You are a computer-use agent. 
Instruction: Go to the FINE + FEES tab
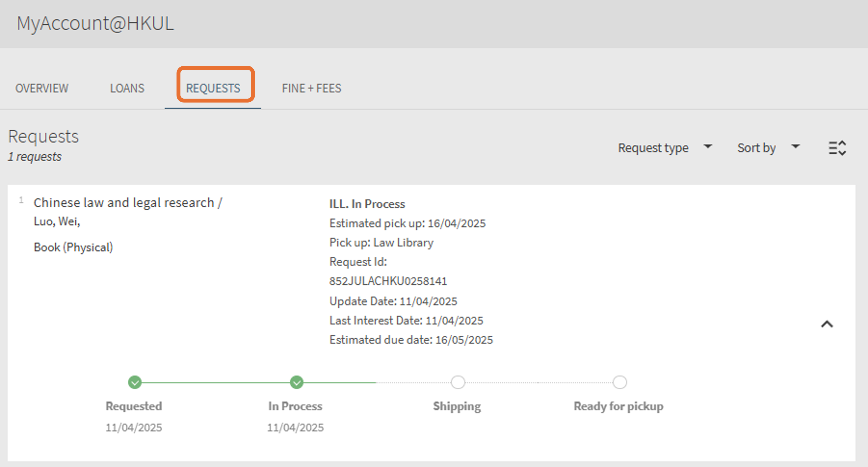coord(311,88)
